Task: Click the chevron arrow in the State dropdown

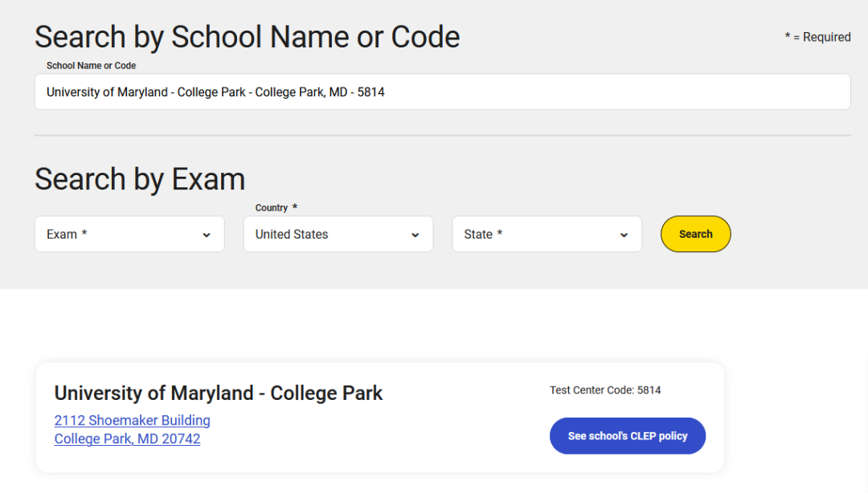Action: tap(624, 235)
